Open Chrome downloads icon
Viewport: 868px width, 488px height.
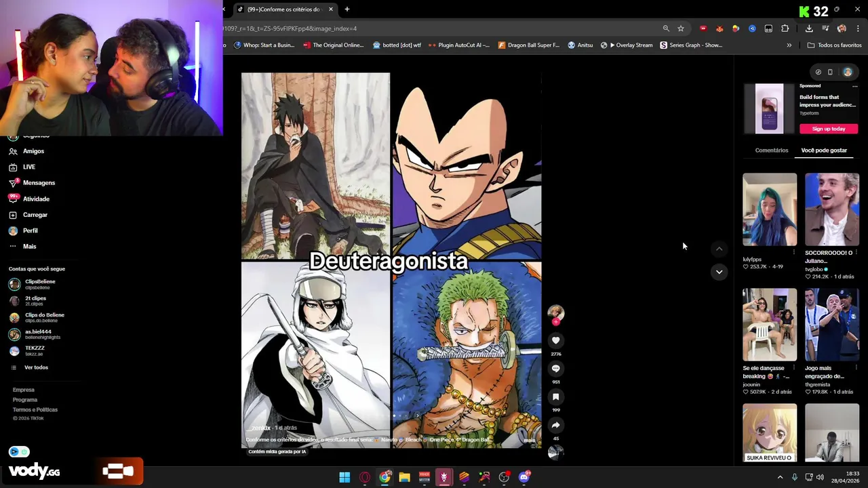809,28
